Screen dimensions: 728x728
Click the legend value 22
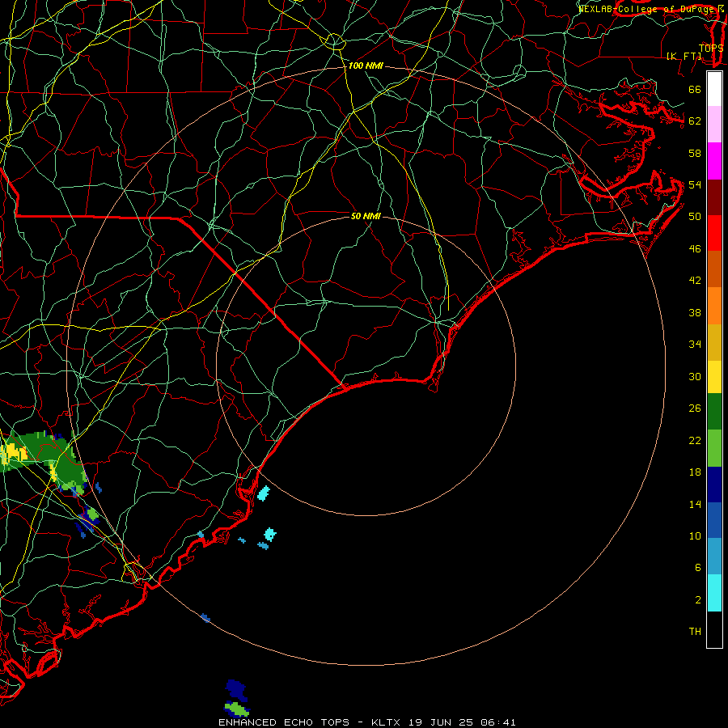click(x=695, y=440)
